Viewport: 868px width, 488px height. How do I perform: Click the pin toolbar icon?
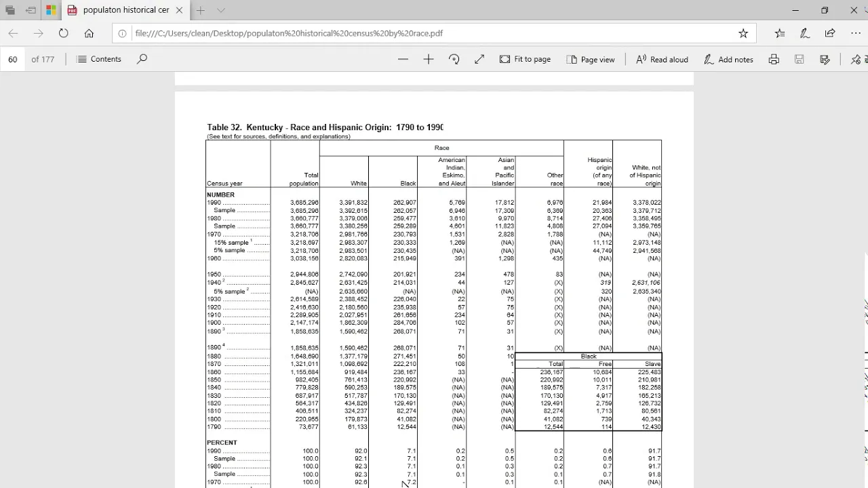tap(856, 59)
